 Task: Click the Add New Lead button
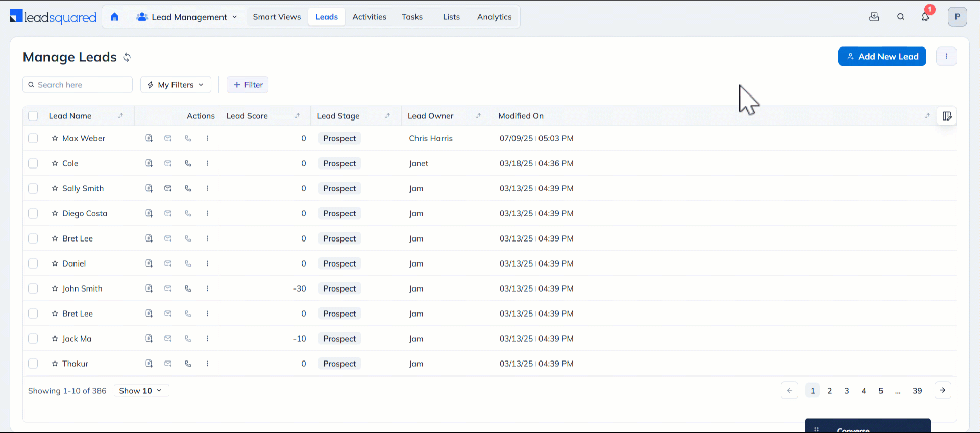coord(881,57)
